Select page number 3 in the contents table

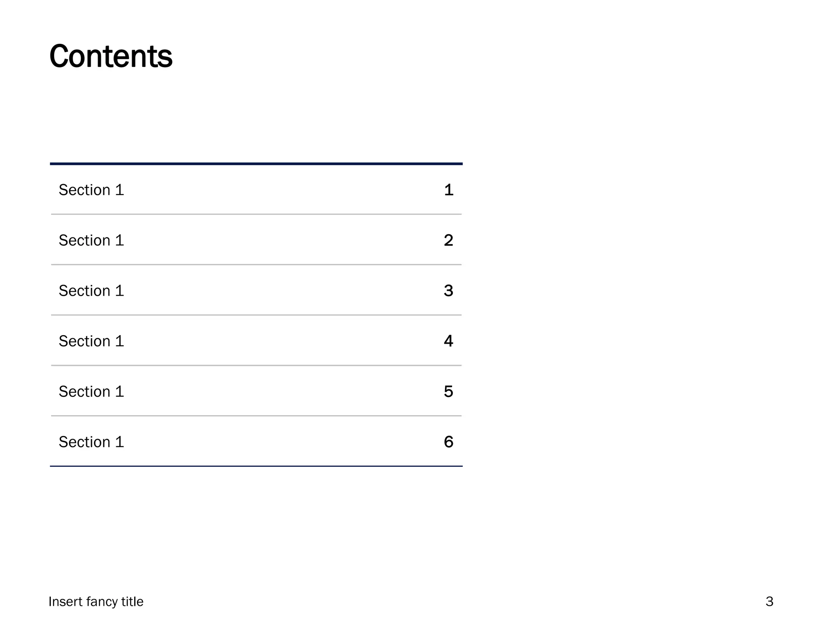[448, 291]
